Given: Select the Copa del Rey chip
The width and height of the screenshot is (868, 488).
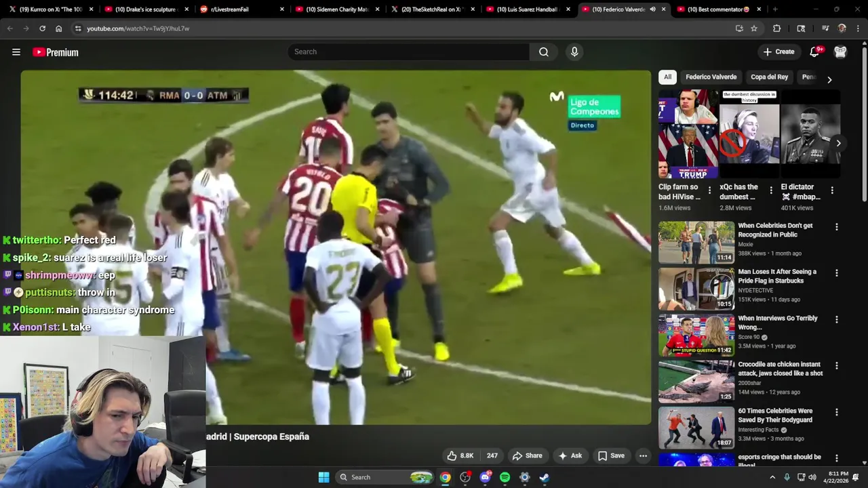Looking at the screenshot, I should (769, 77).
